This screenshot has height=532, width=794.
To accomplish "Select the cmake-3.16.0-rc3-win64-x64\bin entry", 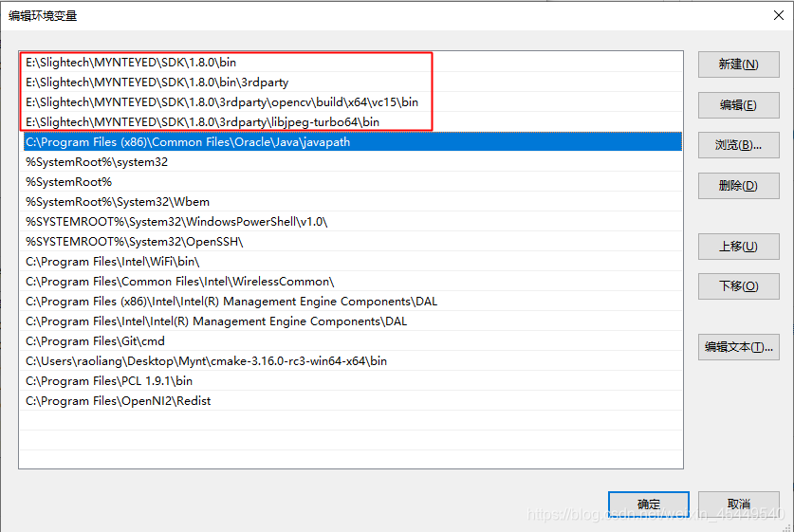I will click(353, 361).
